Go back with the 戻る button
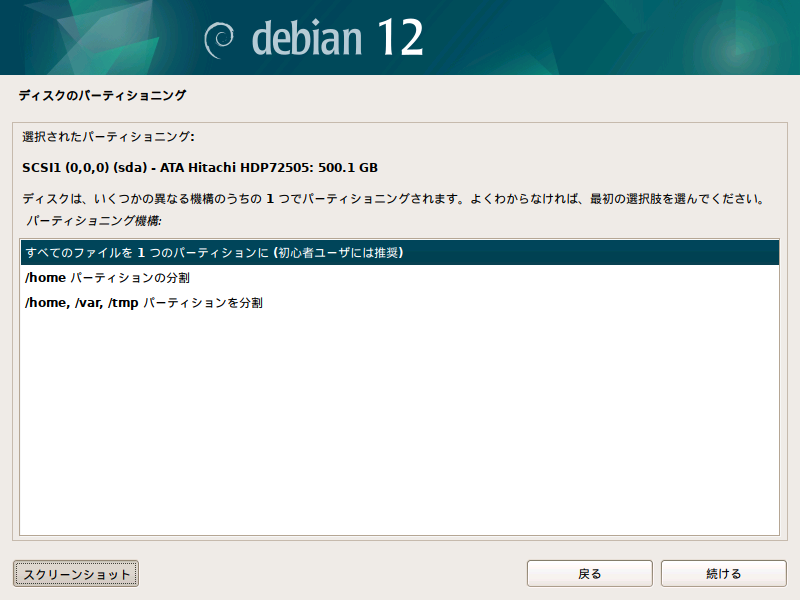Viewport: 800px width, 600px height. (x=589, y=573)
